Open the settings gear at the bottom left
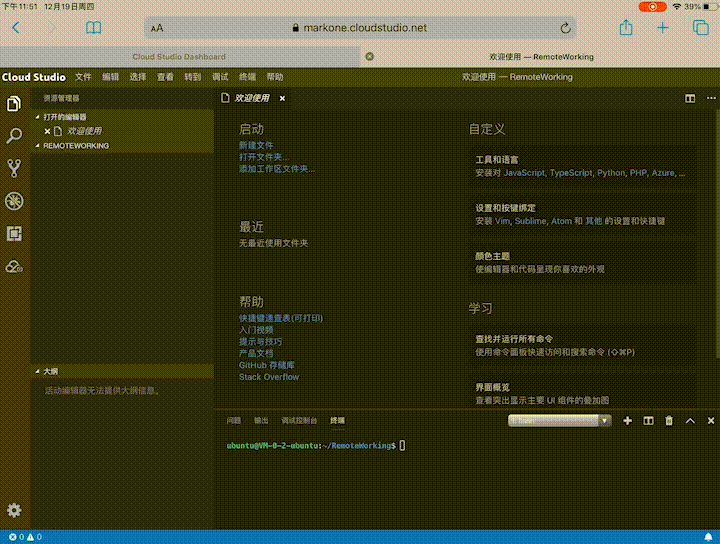Viewport: 720px width, 544px height. click(14, 510)
